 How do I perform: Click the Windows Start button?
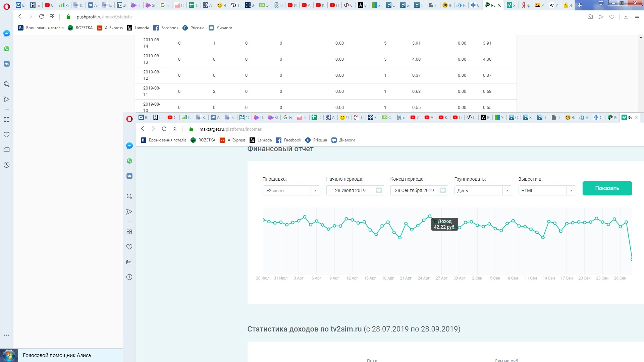tap(9, 355)
